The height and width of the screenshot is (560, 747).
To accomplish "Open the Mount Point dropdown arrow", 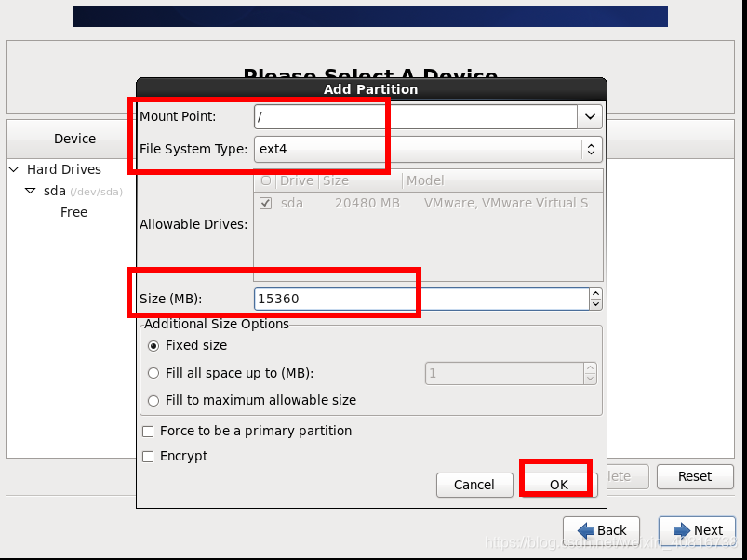I will (590, 116).
